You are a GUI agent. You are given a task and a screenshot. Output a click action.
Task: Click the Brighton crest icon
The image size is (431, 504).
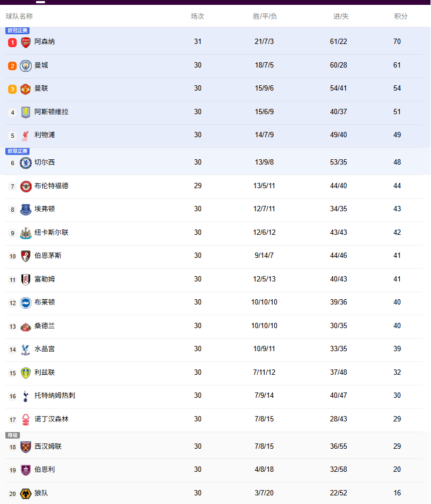tap(26, 302)
